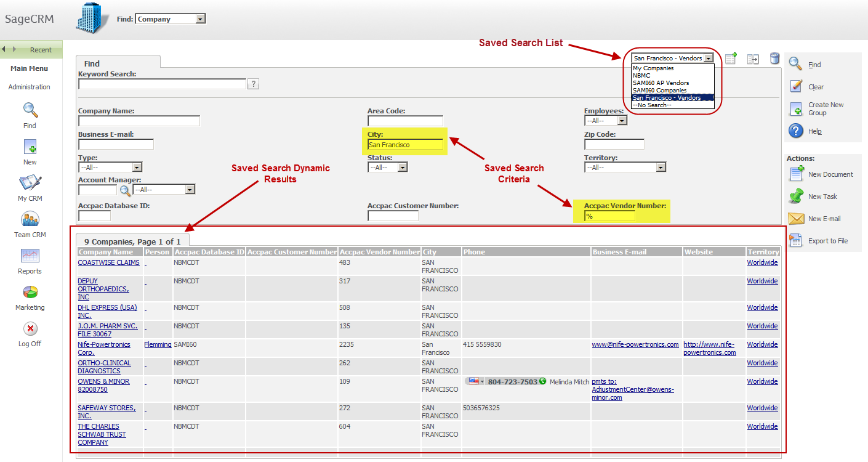Sort by Company Name column header
Screen dimensions: 868x462
(105, 252)
